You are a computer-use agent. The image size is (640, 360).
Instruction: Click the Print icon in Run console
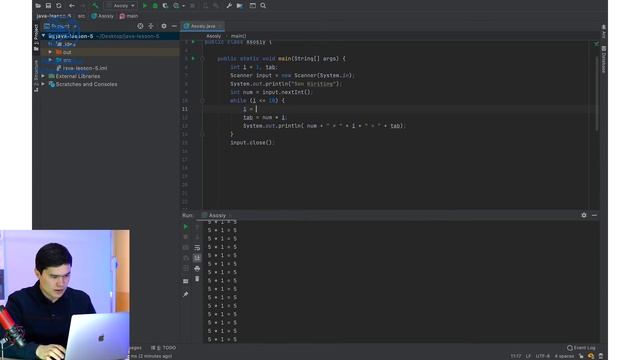coord(197,269)
